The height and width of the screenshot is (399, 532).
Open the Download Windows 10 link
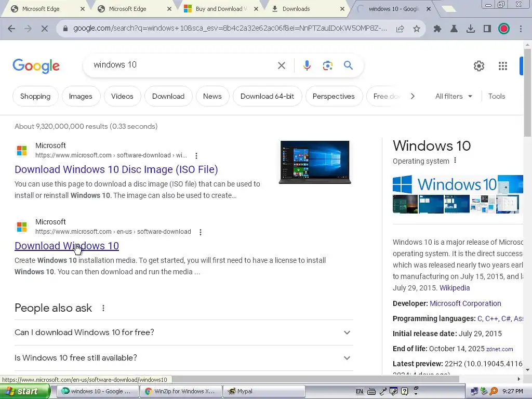[67, 246]
